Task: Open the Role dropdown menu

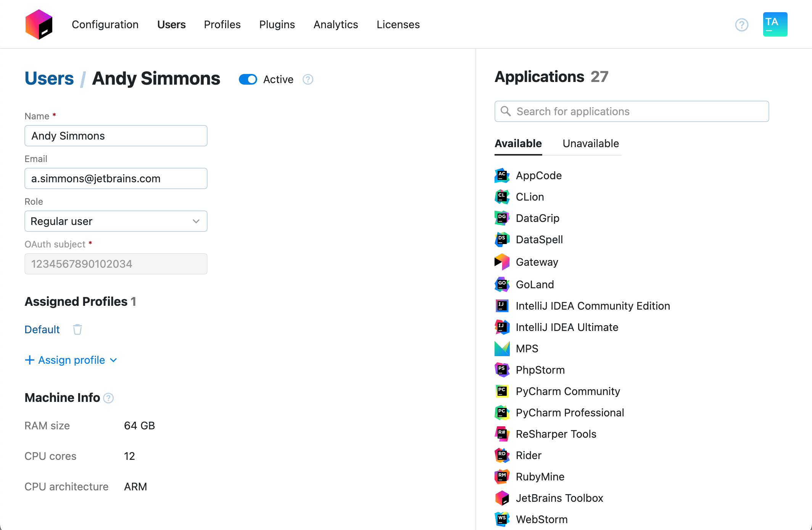Action: coord(115,221)
